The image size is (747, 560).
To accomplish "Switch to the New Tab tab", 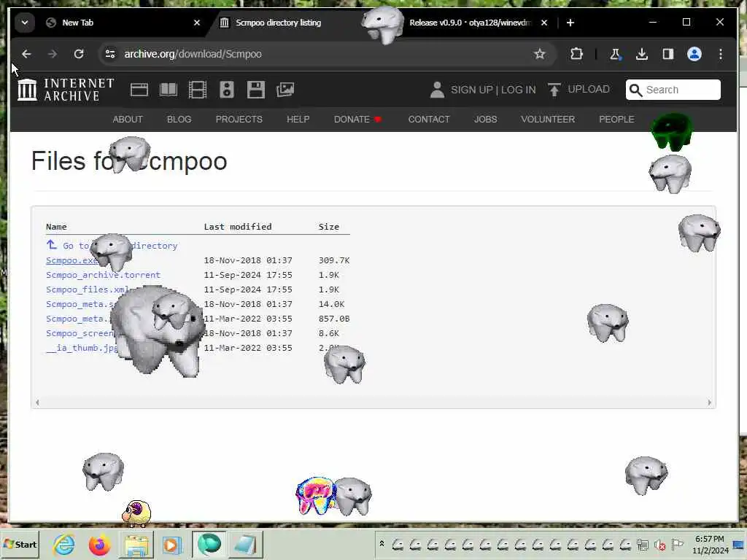I will 77,23.
